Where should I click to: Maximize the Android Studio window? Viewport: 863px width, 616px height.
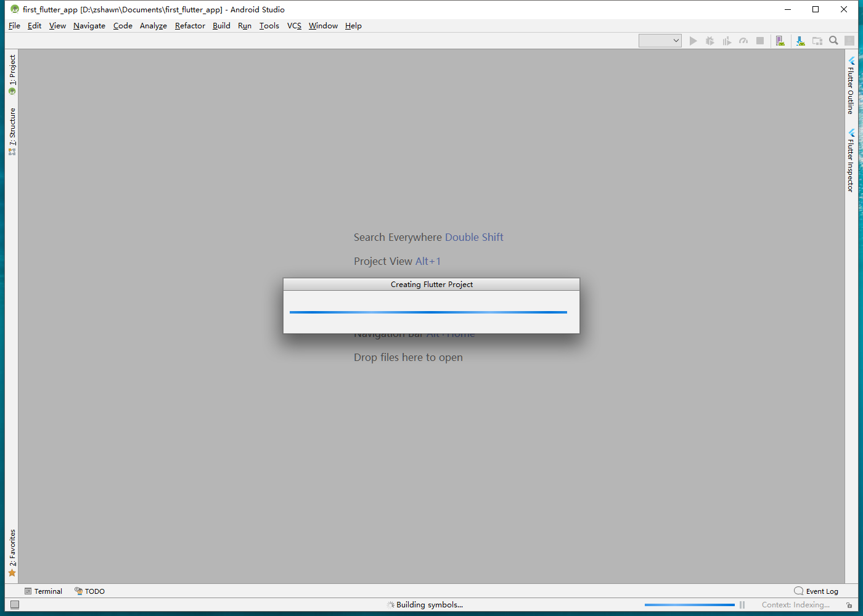coord(816,9)
